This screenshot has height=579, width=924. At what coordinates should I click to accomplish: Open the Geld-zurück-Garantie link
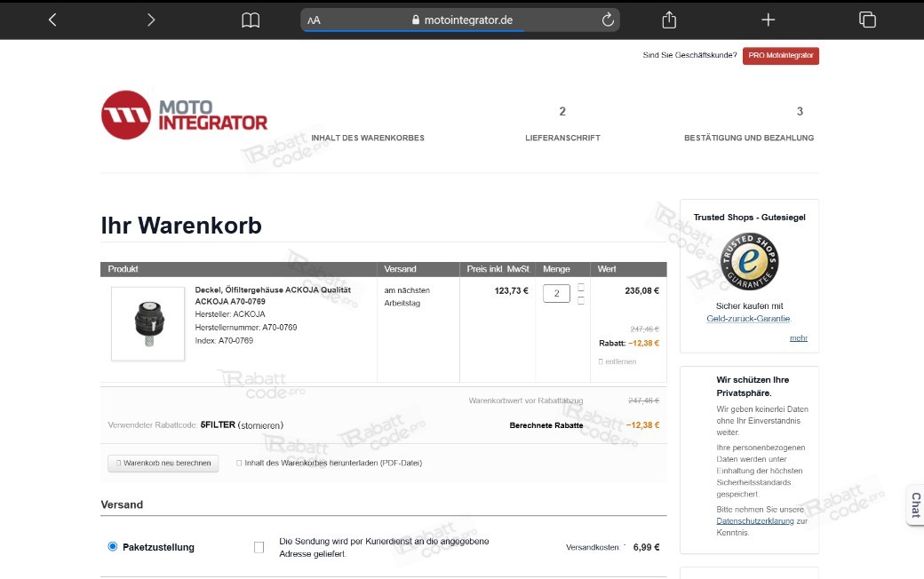[x=748, y=319]
